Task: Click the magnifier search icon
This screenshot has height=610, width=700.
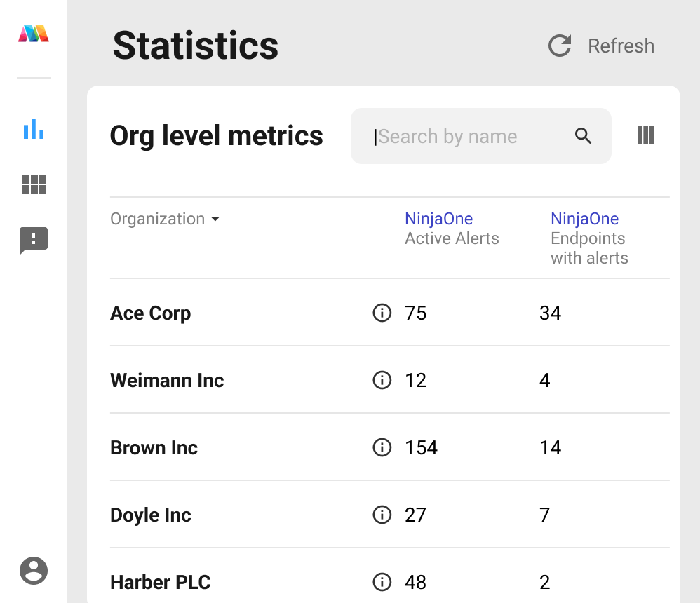Action: pos(584,136)
